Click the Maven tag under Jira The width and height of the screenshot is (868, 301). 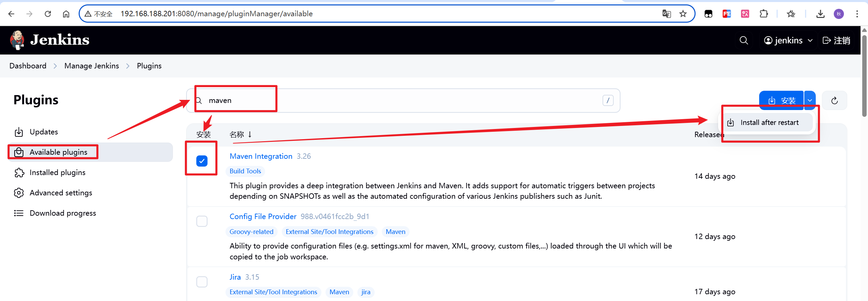click(x=339, y=292)
